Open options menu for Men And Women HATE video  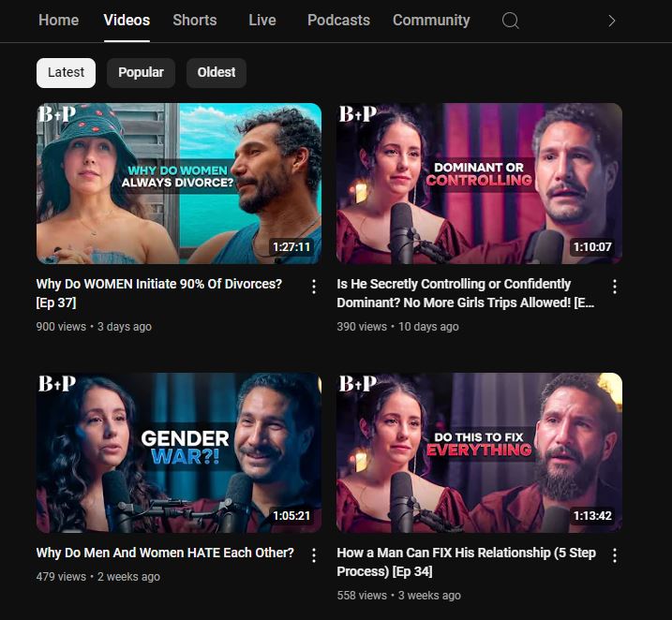pyautogui.click(x=314, y=555)
